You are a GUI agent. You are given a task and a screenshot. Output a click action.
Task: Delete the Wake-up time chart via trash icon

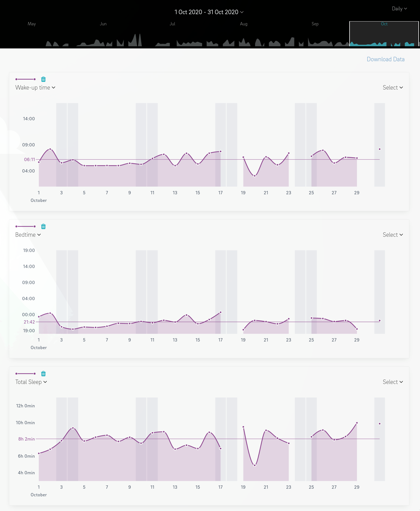pos(43,79)
